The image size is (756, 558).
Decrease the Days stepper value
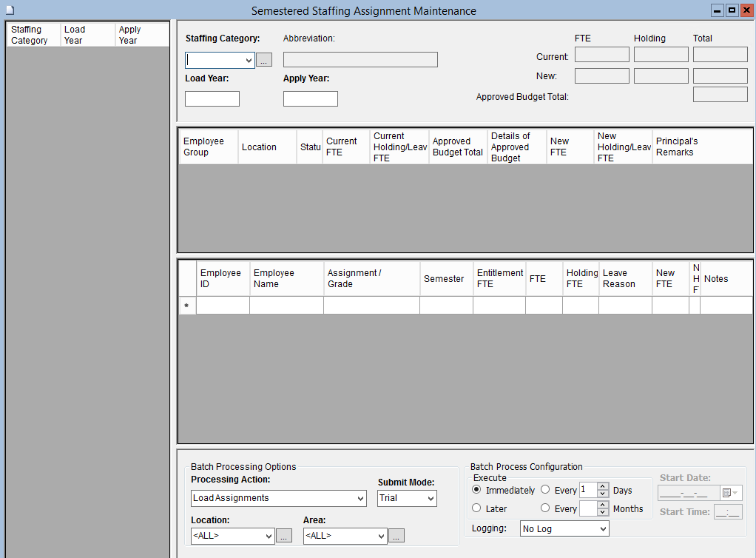pyautogui.click(x=603, y=494)
